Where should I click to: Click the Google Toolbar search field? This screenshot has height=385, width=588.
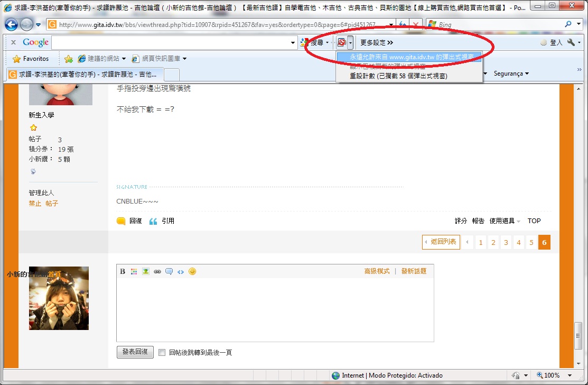point(171,42)
